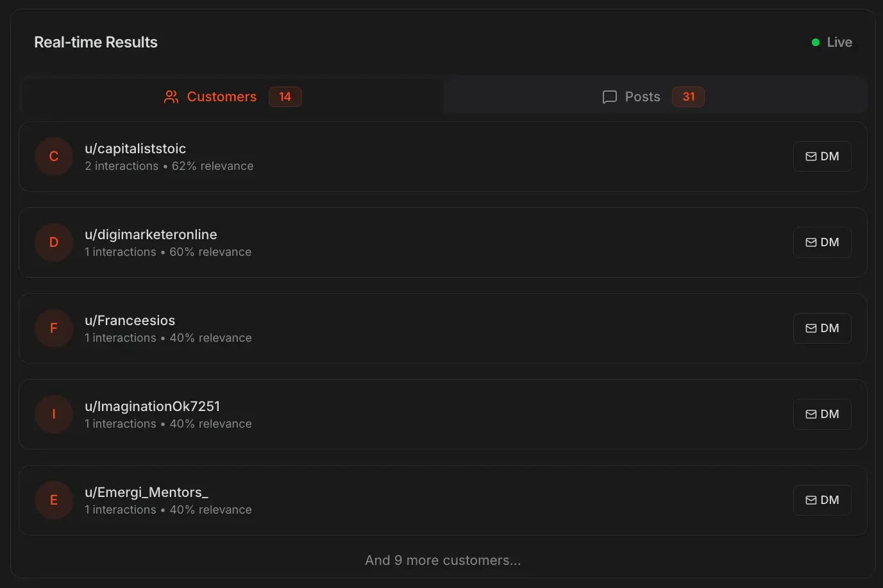
Task: Click the D avatar for u/digimarketeronline
Action: 53,242
